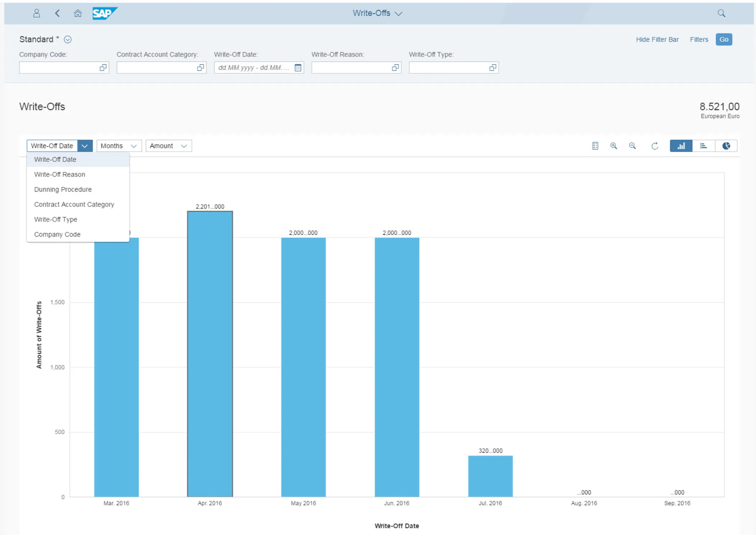Switch to pie chart view

click(x=726, y=146)
